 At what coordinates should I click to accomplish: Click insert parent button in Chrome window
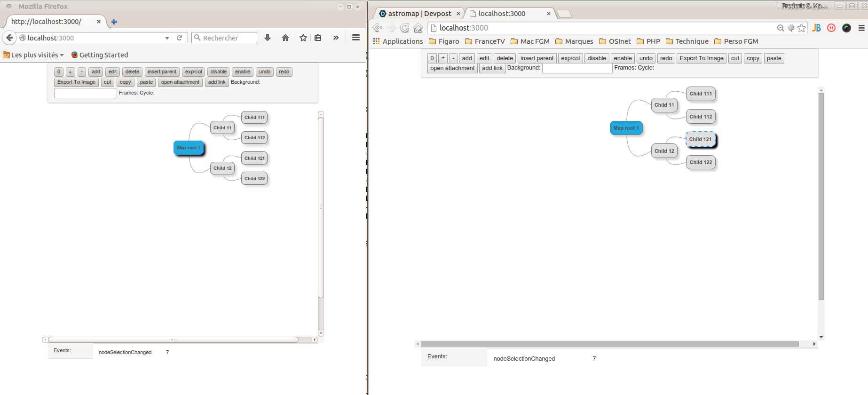click(537, 58)
